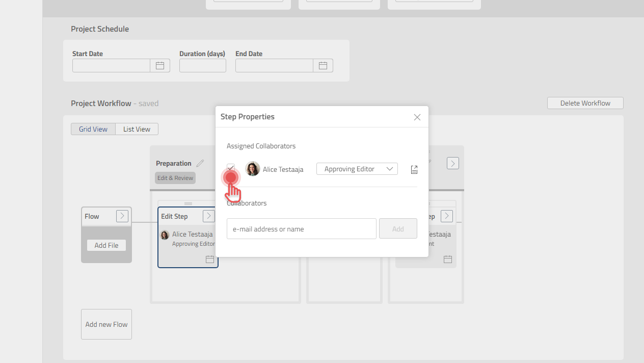Click the calendar icon on the Edit Step card
Screen dimensions: 644x363
click(209, 259)
